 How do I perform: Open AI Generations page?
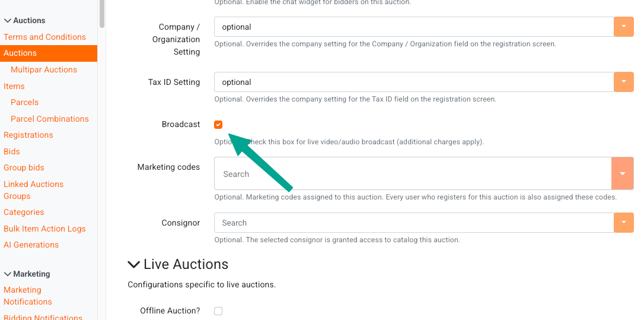[31, 245]
